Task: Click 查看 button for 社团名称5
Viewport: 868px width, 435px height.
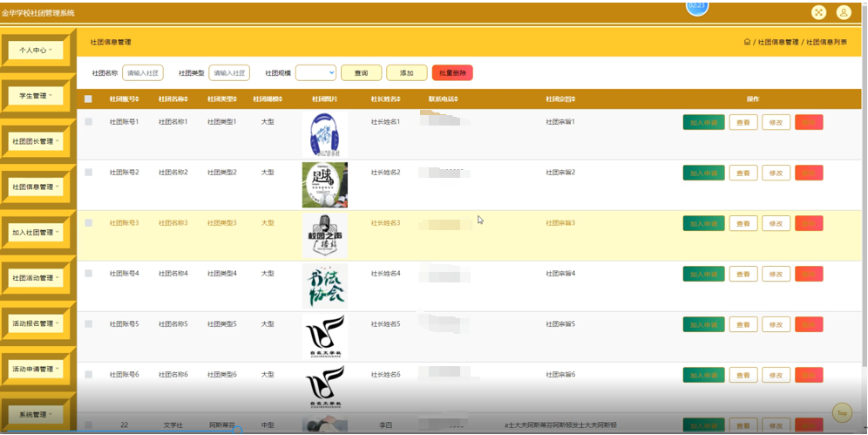Action: (743, 324)
